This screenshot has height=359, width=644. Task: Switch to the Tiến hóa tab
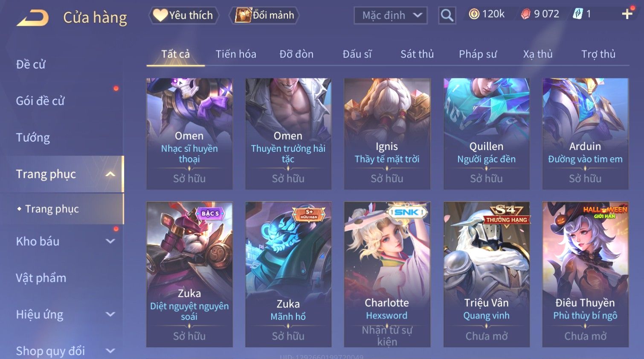pos(236,54)
